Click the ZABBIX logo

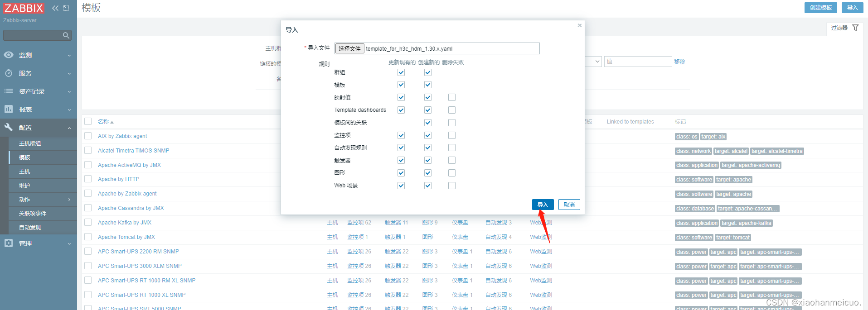(24, 8)
